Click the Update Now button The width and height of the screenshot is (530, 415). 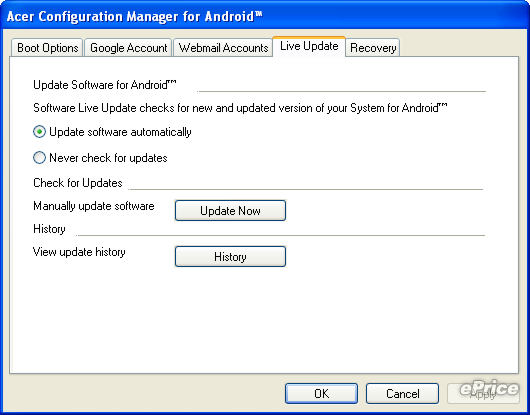[x=230, y=211]
